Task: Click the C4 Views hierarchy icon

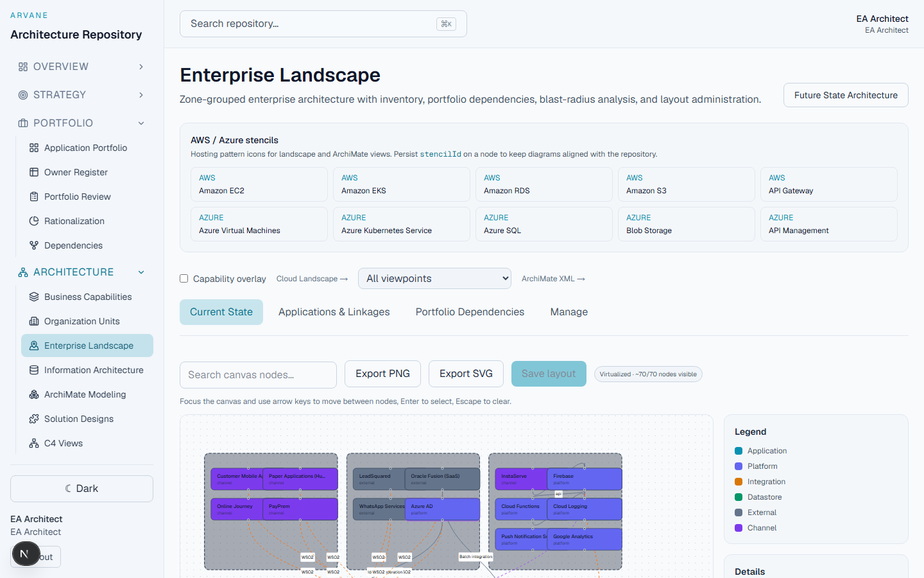Action: coord(34,443)
